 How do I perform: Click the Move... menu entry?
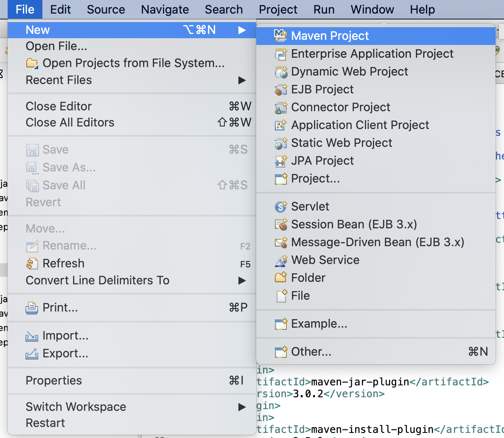(132, 229)
